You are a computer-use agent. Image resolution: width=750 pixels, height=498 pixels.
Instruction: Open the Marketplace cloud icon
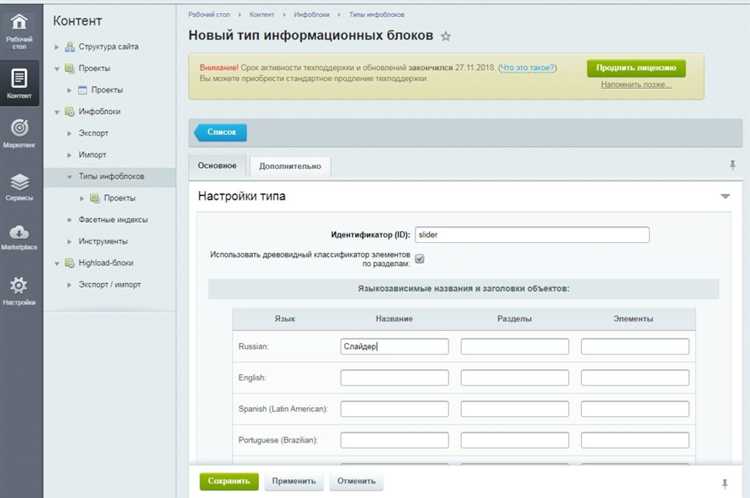pos(19,237)
